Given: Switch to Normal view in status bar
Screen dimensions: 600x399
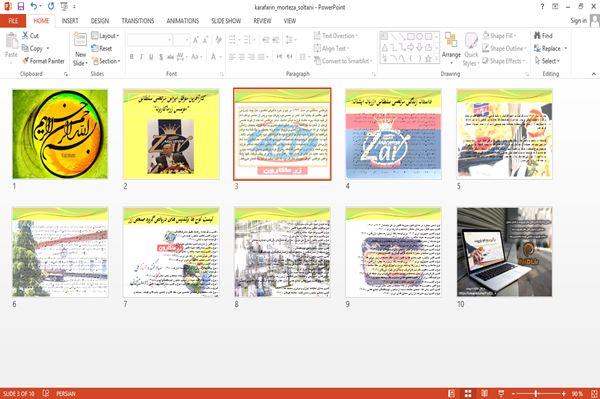Looking at the screenshot, I should (x=452, y=393).
